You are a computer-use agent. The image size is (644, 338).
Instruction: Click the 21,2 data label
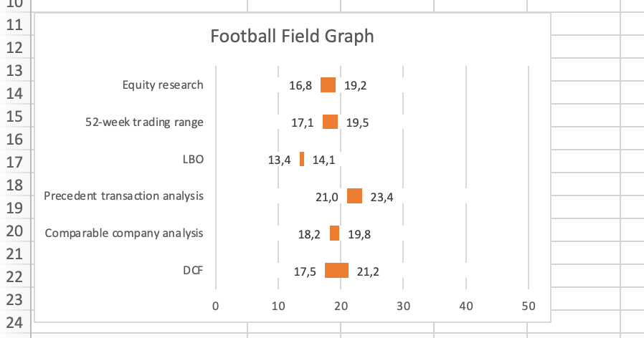click(368, 271)
